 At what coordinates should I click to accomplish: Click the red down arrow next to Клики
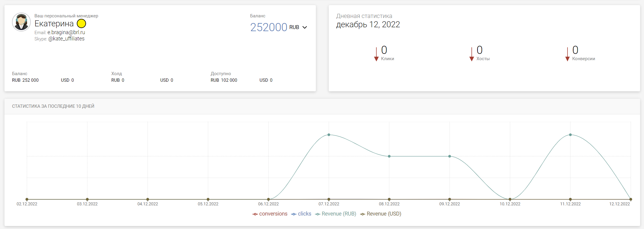[376, 54]
